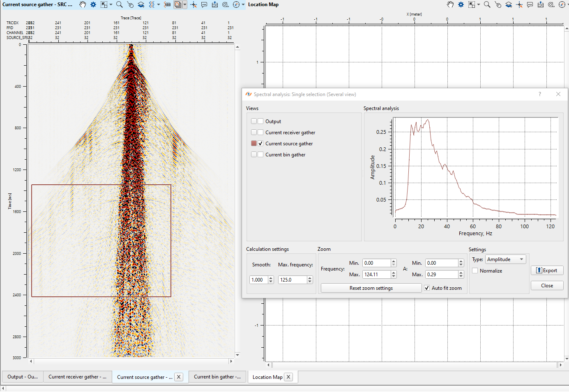Switch to the Current receiver gather tab
The width and height of the screenshot is (569, 392).
click(77, 377)
